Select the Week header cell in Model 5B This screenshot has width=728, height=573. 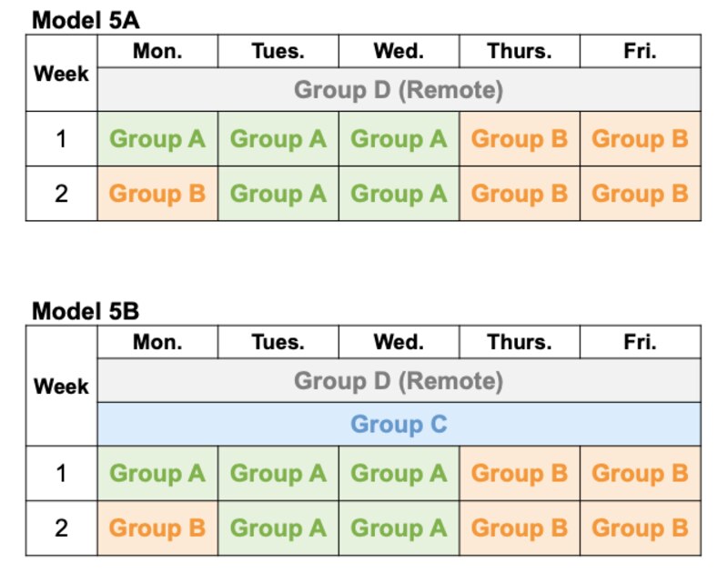pyautogui.click(x=61, y=387)
